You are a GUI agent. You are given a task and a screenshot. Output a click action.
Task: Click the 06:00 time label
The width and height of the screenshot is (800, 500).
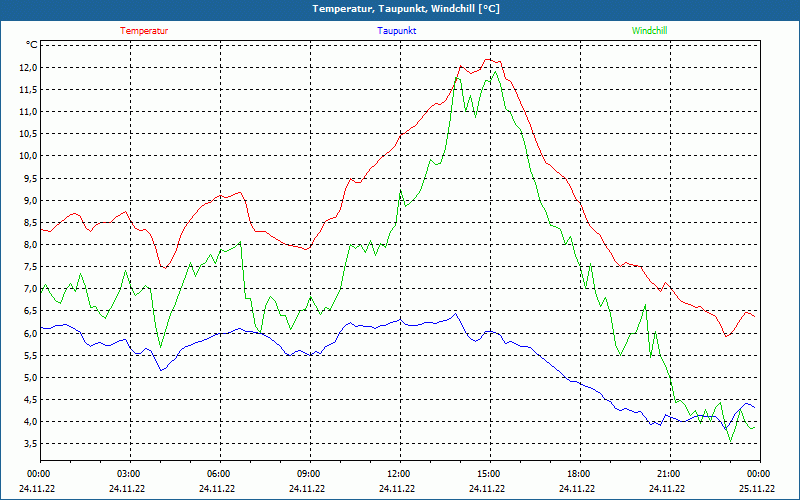[x=220, y=474]
